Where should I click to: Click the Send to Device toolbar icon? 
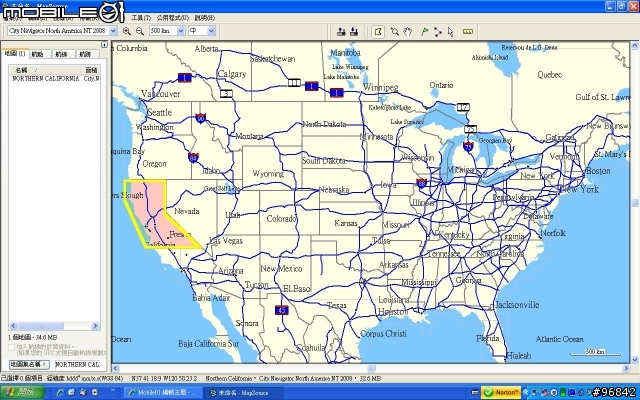tap(341, 31)
